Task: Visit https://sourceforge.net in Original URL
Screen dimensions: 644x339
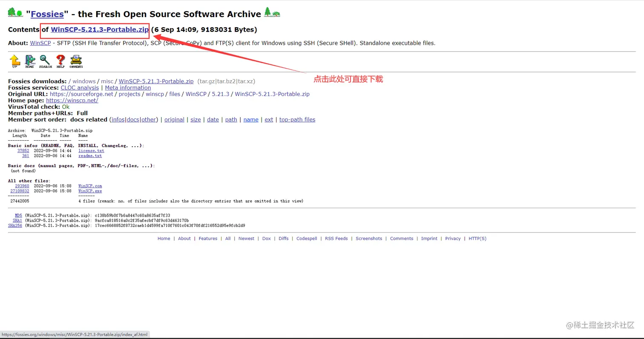Action: (x=81, y=94)
